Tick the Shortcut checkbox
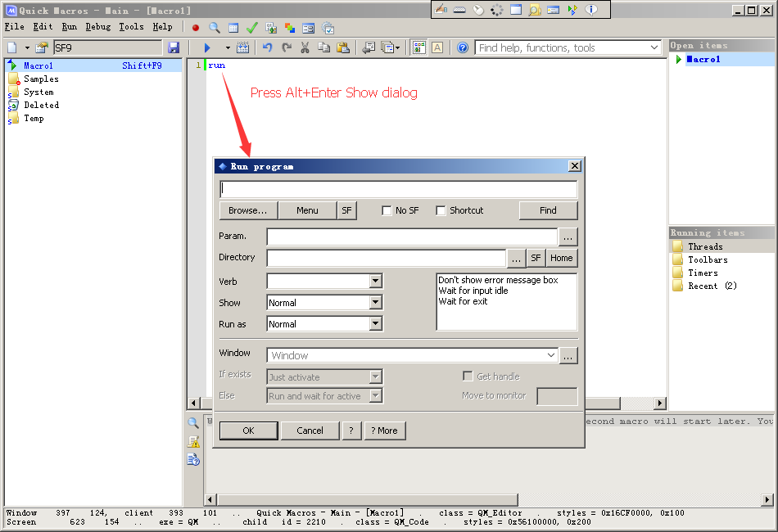778x532 pixels. (x=441, y=210)
